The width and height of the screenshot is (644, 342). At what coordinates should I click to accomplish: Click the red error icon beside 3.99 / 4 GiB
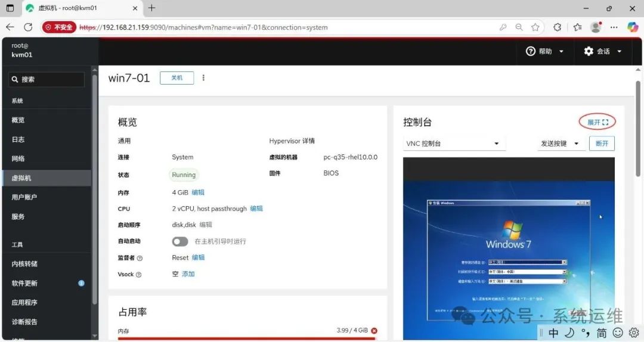[x=374, y=331]
